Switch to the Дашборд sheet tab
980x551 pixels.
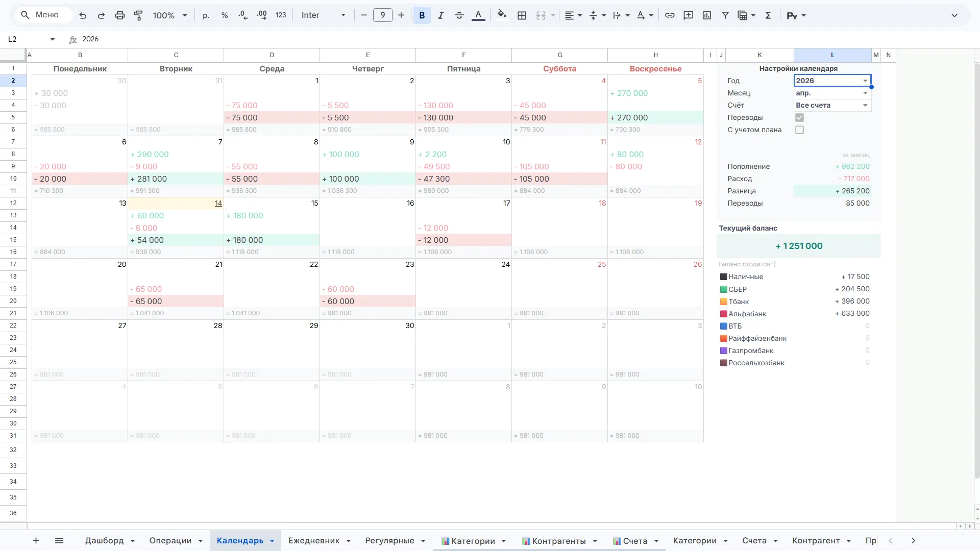(104, 541)
